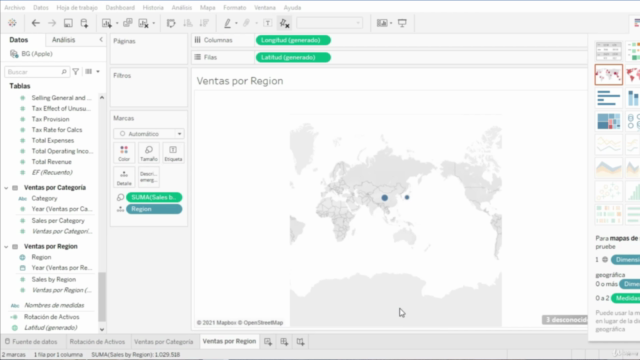Select the BG (Apple) data source
The width and height of the screenshot is (640, 360).
coord(37,54)
